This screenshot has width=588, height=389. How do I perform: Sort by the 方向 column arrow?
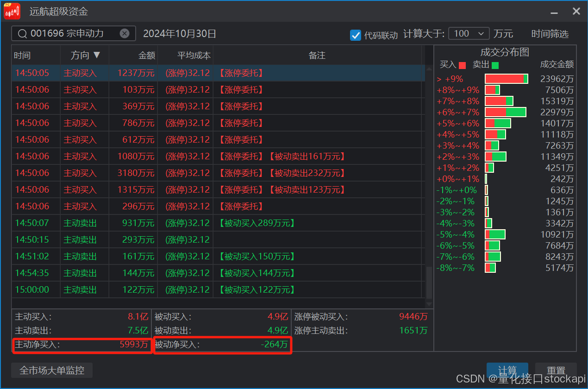point(96,55)
